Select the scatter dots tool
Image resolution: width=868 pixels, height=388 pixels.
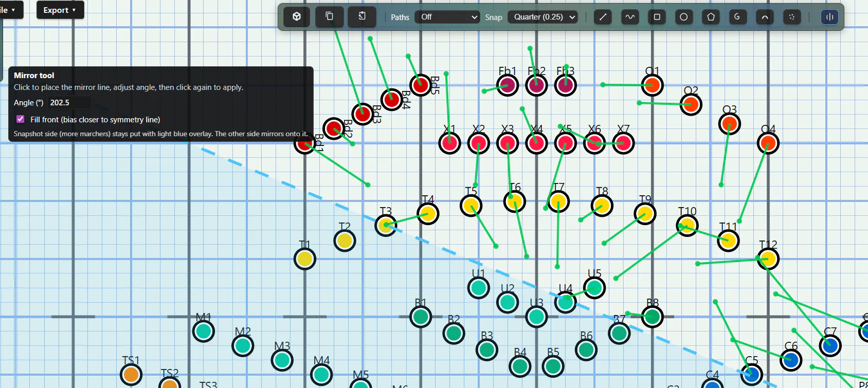[792, 17]
